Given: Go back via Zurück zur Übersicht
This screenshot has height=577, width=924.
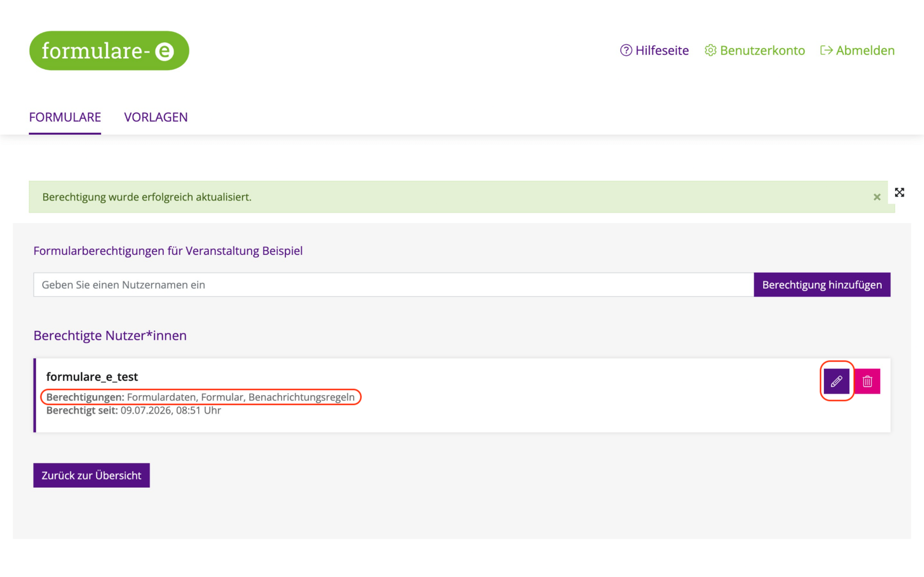Looking at the screenshot, I should (91, 475).
